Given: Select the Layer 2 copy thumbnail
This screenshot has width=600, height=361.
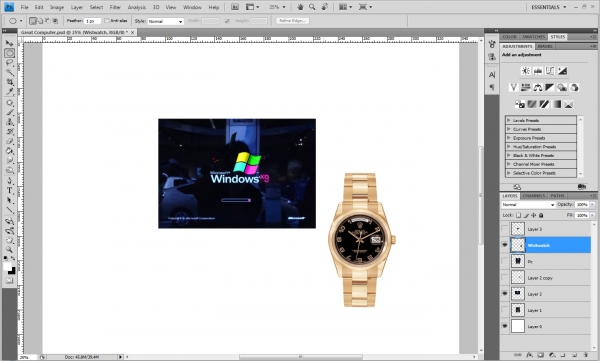Looking at the screenshot, I should coord(518,278).
